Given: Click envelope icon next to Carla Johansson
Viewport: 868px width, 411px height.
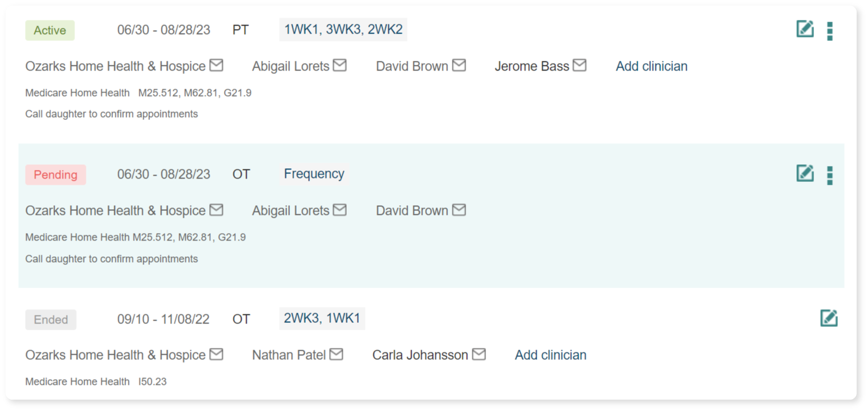Looking at the screenshot, I should coord(479,354).
